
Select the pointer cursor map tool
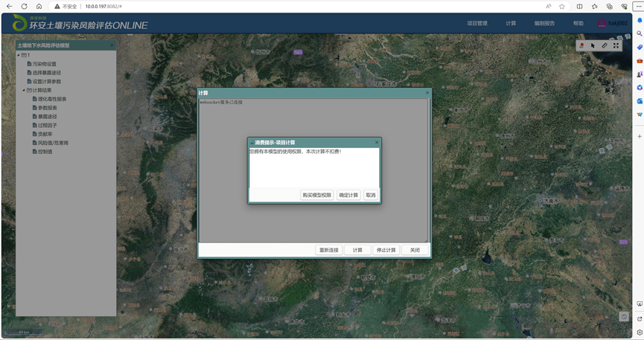click(x=593, y=45)
